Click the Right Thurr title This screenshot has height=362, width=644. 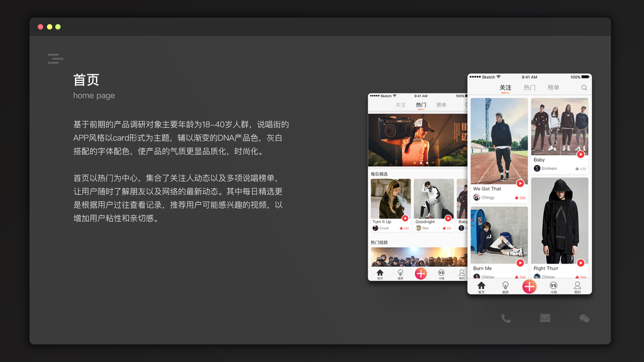point(546,268)
